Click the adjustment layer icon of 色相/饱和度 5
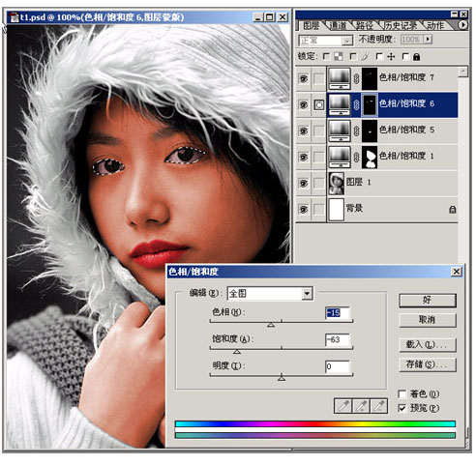The height and width of the screenshot is (465, 476). click(x=340, y=131)
